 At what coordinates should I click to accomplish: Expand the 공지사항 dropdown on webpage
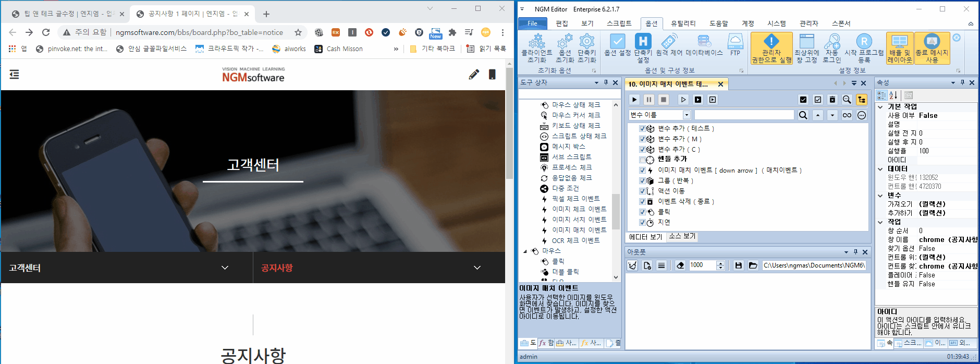click(477, 268)
